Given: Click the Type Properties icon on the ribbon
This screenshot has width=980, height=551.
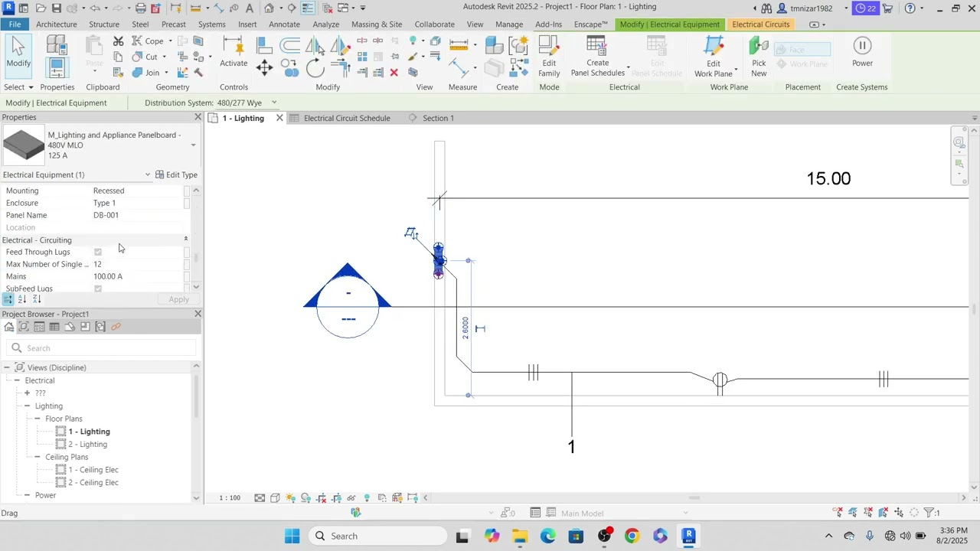Looking at the screenshot, I should pyautogui.click(x=57, y=44).
